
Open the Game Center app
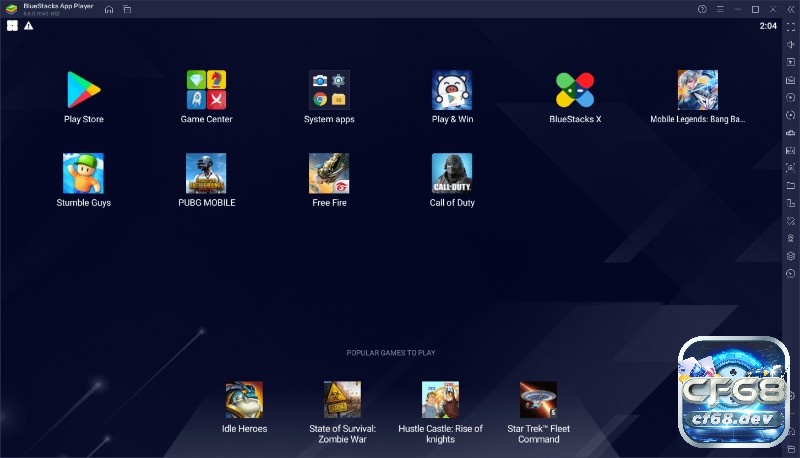pos(206,90)
